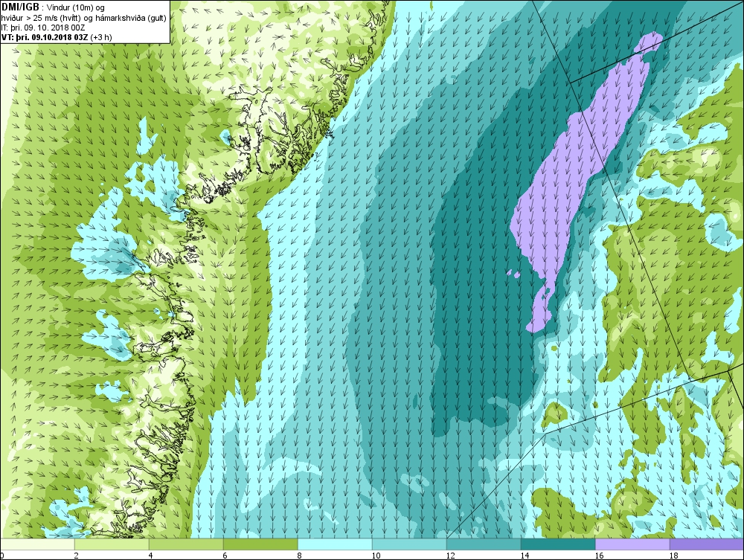Click the legend scale label '6'
The width and height of the screenshot is (744, 560).
click(x=225, y=556)
